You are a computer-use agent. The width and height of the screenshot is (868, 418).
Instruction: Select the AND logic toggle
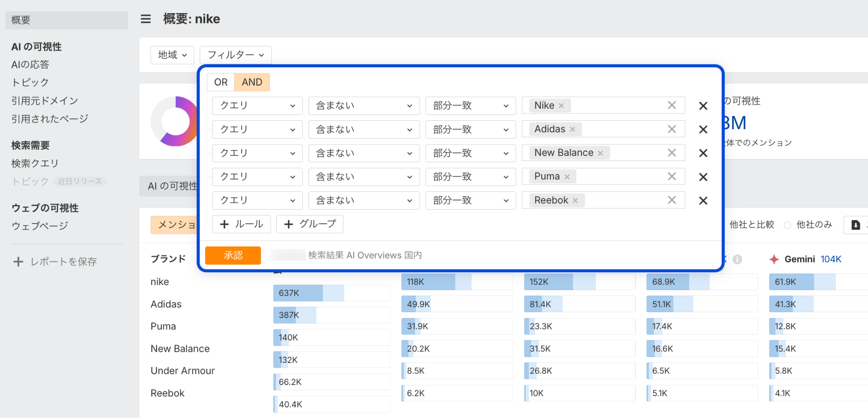252,82
